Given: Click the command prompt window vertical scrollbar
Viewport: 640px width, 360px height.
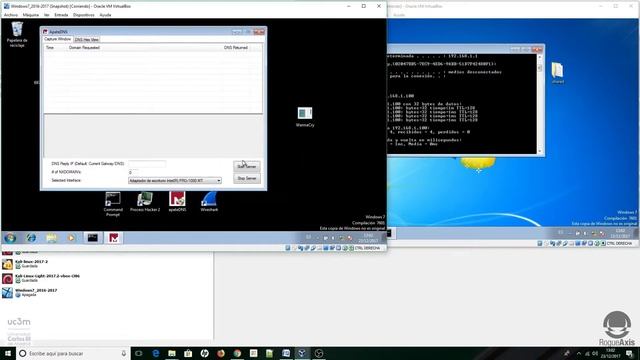Looking at the screenshot, I should [x=540, y=104].
